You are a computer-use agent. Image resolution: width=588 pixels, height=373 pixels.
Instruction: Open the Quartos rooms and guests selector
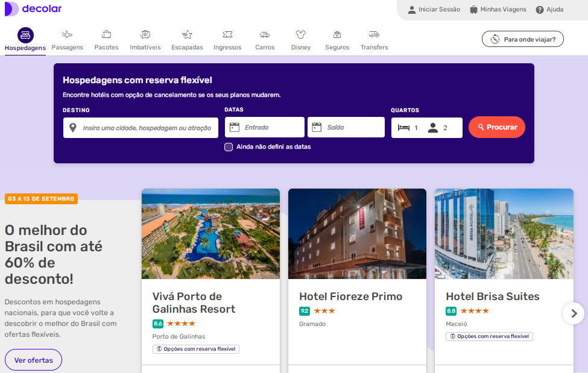click(427, 128)
